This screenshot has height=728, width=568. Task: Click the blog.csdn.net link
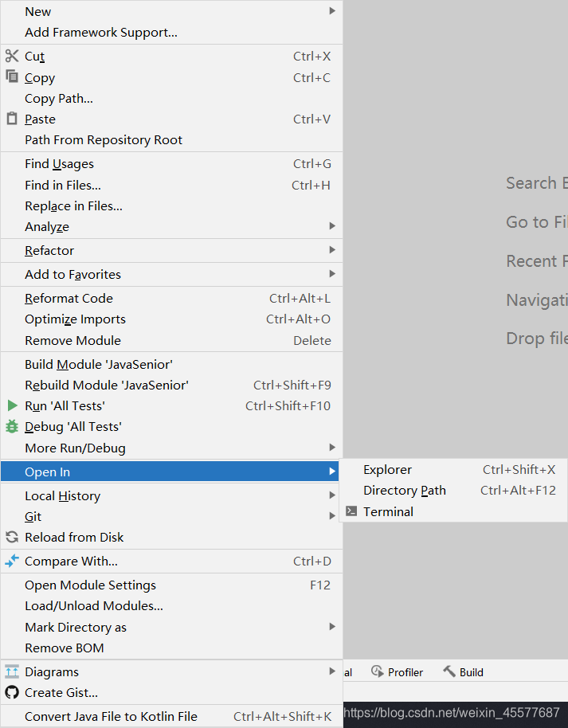click(x=454, y=713)
